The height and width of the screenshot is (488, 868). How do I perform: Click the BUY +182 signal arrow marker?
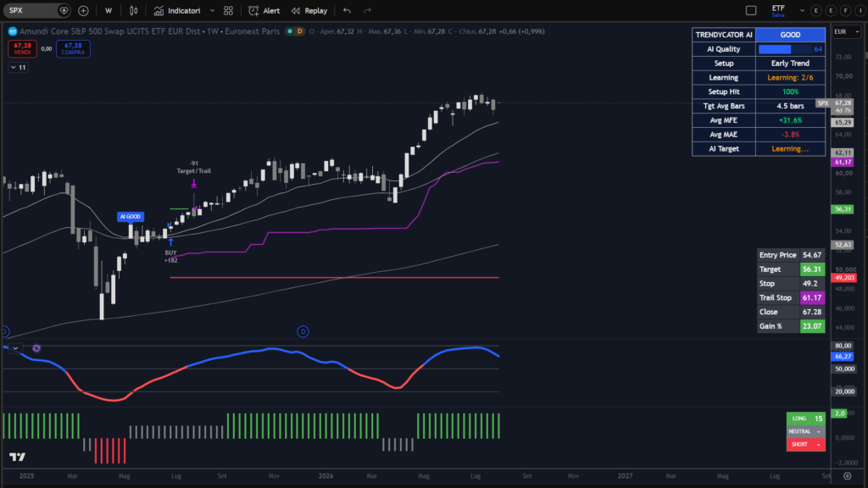click(x=170, y=241)
